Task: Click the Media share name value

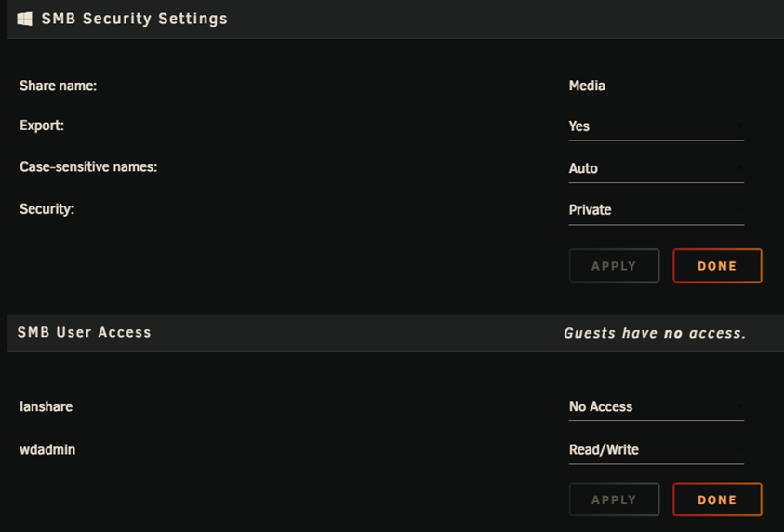Action: pyautogui.click(x=587, y=86)
